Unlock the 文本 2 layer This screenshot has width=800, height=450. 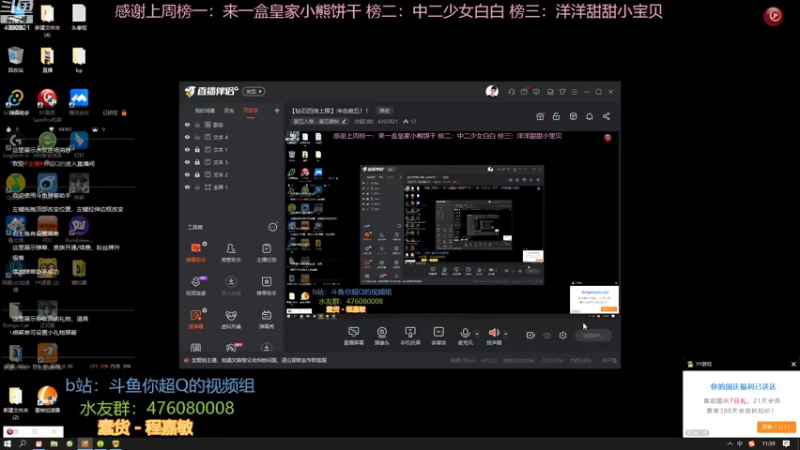197,174
